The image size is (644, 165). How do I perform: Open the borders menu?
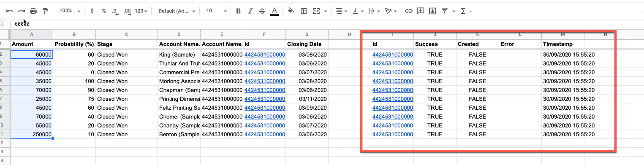(x=303, y=11)
